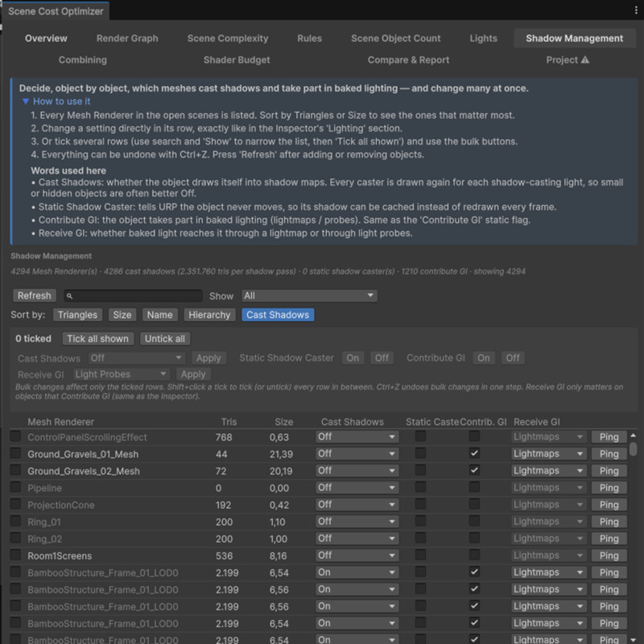This screenshot has width=644, height=644.
Task: Click the Refresh button
Action: pyautogui.click(x=35, y=295)
